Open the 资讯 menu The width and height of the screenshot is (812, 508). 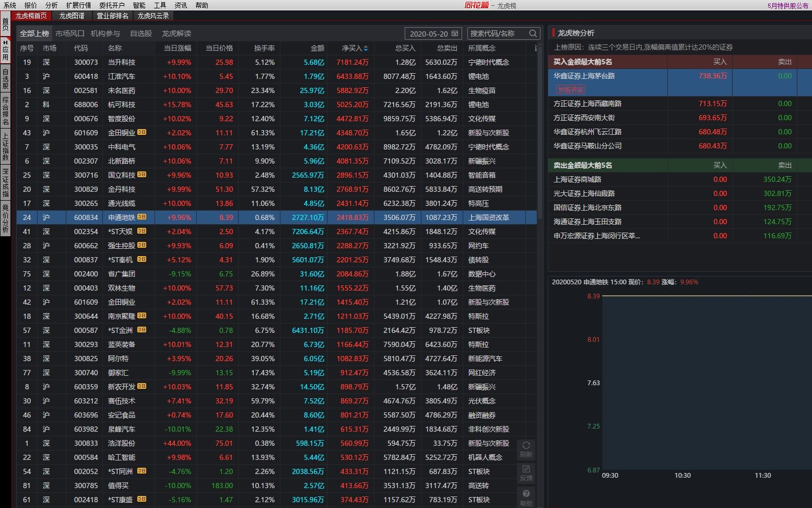181,5
